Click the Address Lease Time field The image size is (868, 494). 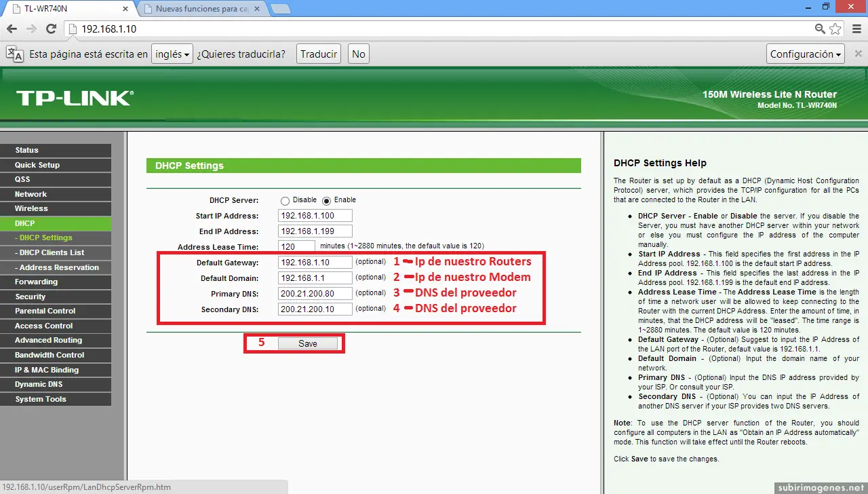[x=296, y=246]
